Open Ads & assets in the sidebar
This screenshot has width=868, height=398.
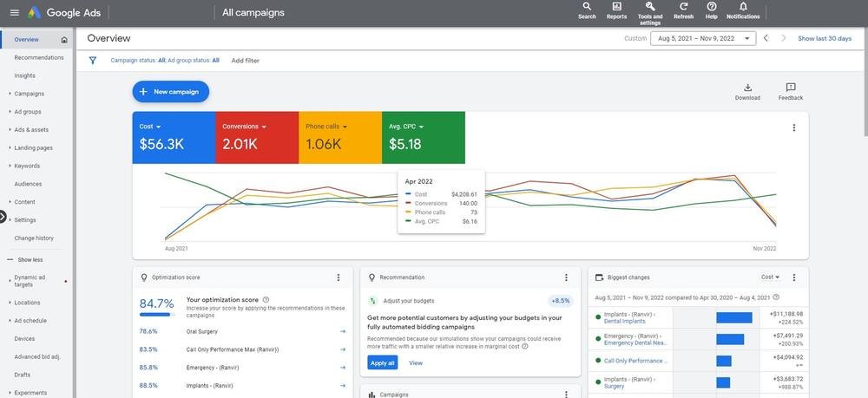31,130
